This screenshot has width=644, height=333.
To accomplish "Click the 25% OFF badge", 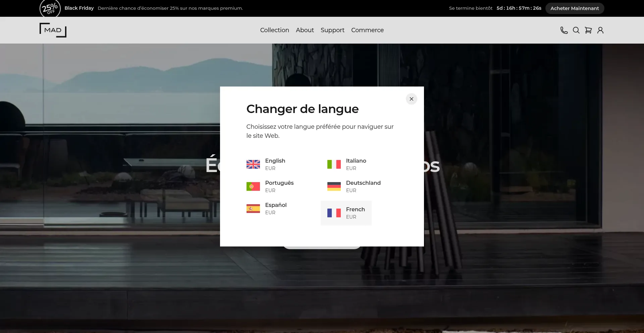I will click(50, 8).
